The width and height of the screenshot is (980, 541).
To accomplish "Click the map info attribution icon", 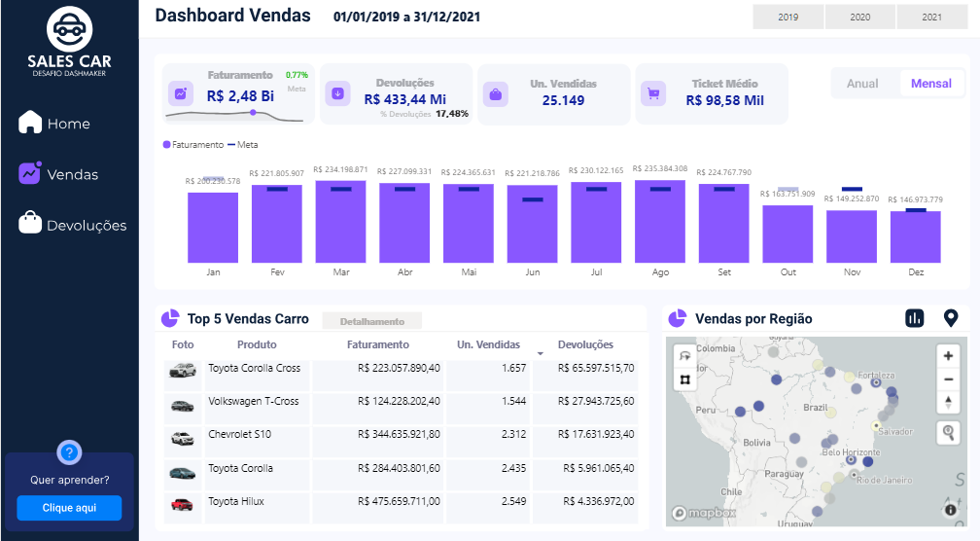I will pos(950,509).
